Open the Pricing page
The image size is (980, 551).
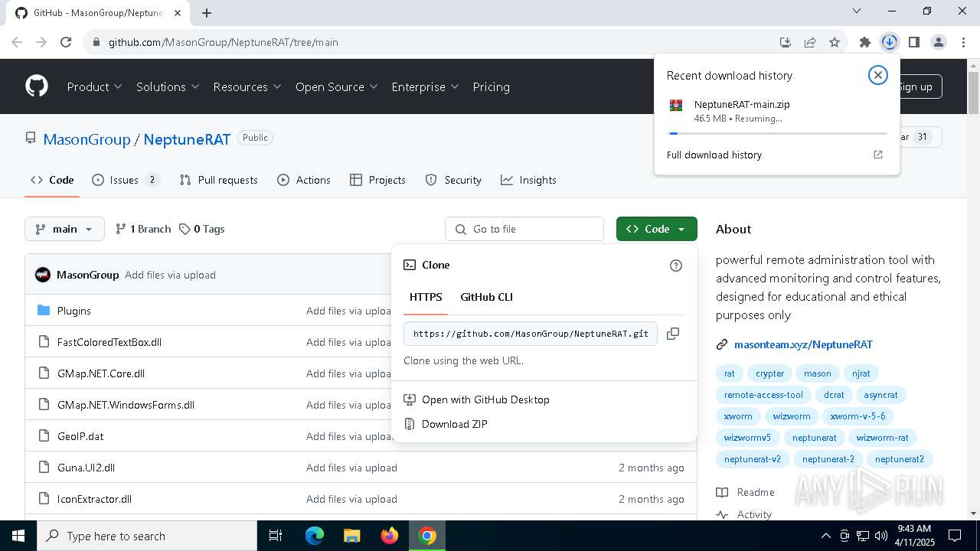(491, 86)
